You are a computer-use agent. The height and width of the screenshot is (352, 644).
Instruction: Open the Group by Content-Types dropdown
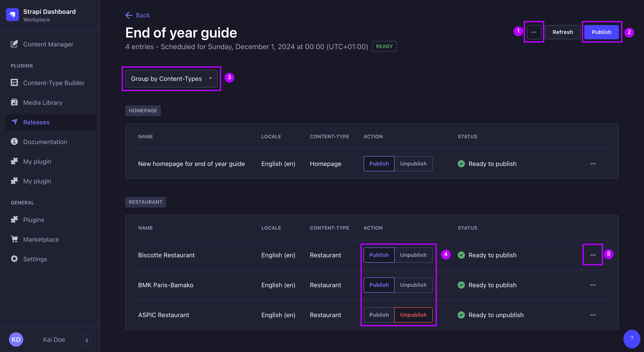tap(171, 78)
